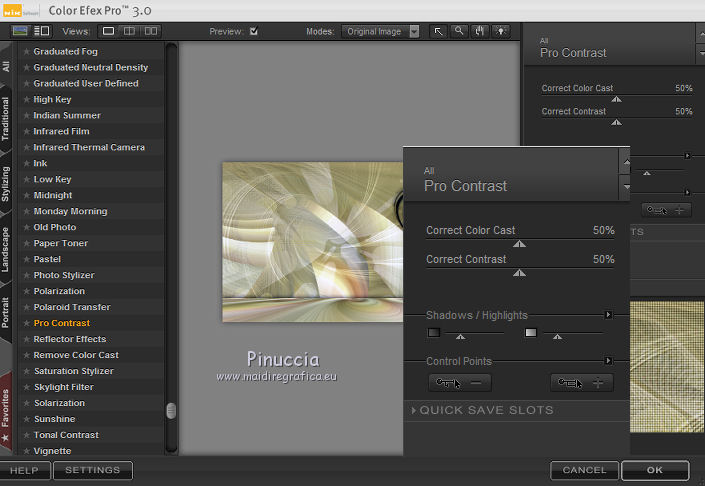
Task: Star the Graduated Fog filter as favorite
Action: coord(27,52)
